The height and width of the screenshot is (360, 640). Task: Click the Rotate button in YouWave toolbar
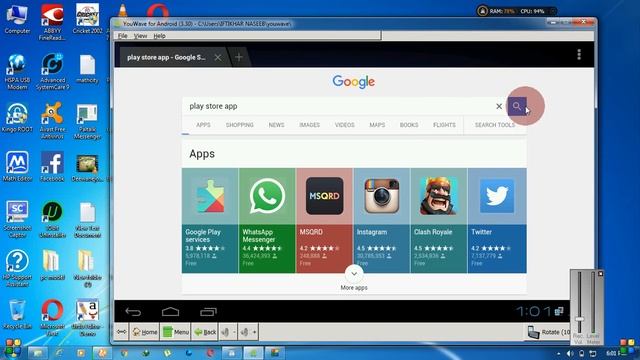pos(548,332)
